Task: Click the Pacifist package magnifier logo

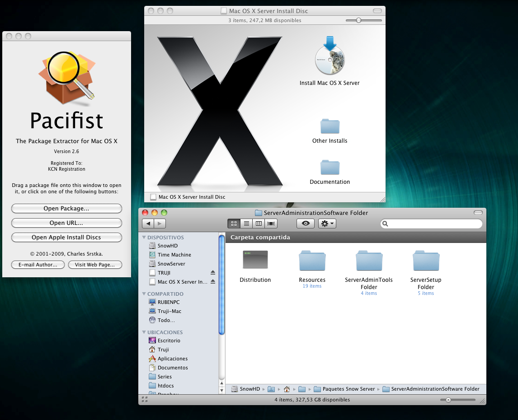Action: [67, 78]
